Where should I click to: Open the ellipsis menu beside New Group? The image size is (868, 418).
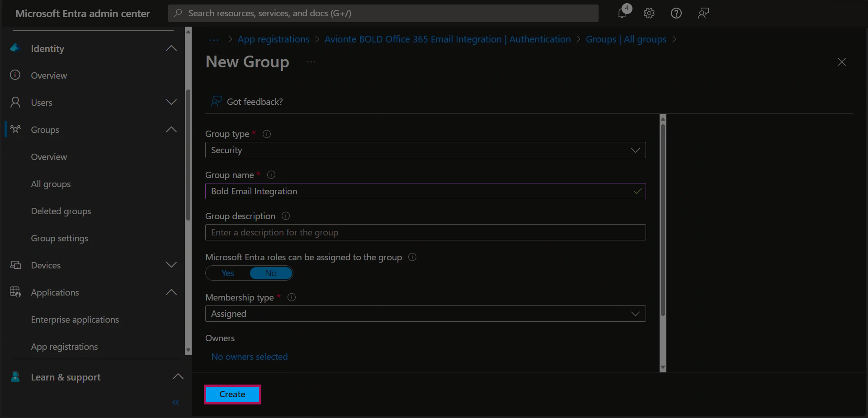pos(311,62)
